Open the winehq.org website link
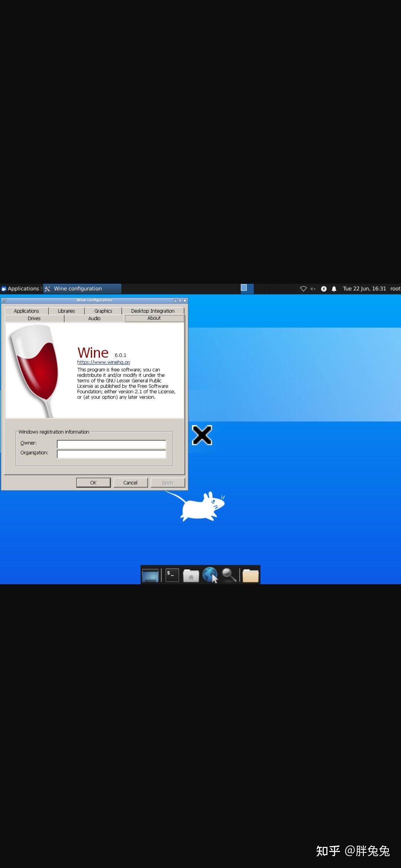The height and width of the screenshot is (868, 401). click(x=104, y=362)
